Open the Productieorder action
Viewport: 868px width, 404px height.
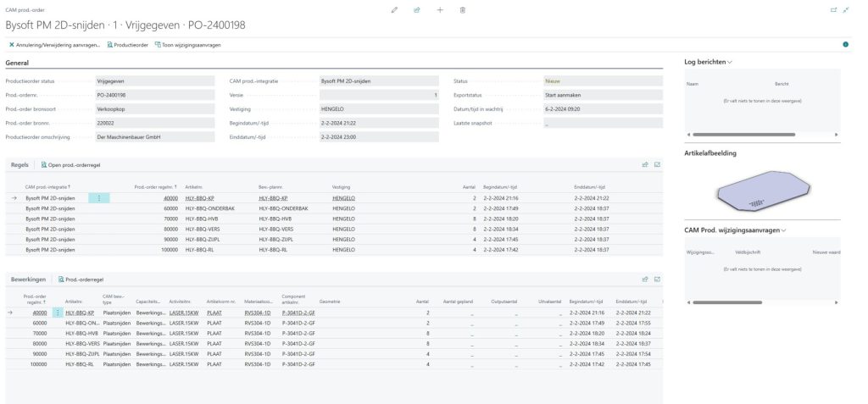pyautogui.click(x=127, y=44)
